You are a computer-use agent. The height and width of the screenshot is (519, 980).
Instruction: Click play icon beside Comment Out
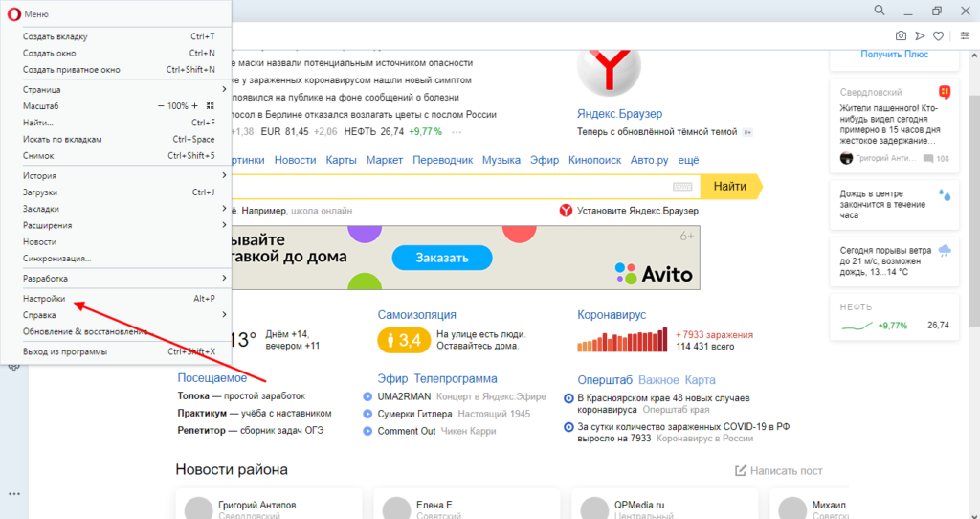click(x=367, y=431)
